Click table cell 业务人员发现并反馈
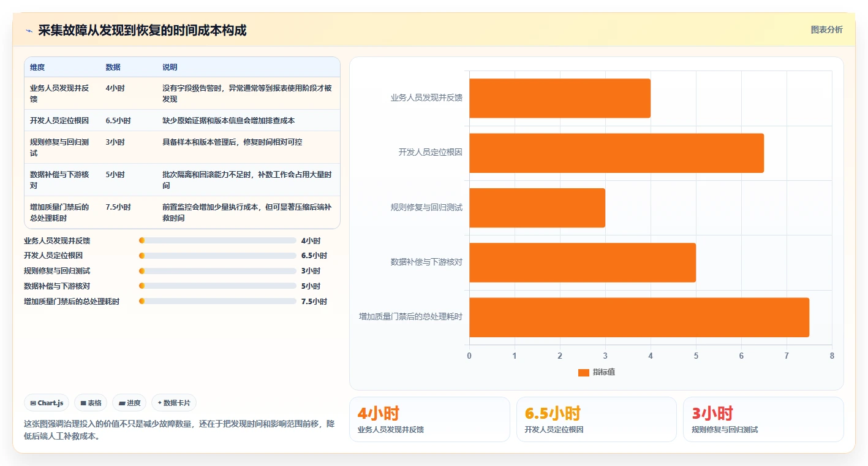Image resolution: width=868 pixels, height=466 pixels. (x=62, y=93)
